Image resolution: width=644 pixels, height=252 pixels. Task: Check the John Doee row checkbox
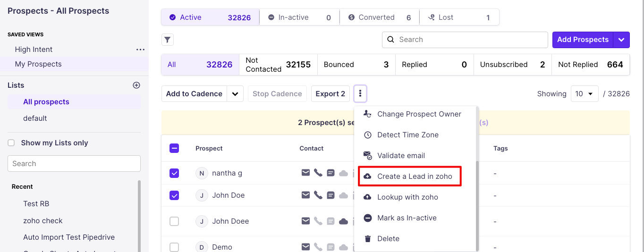(x=174, y=221)
